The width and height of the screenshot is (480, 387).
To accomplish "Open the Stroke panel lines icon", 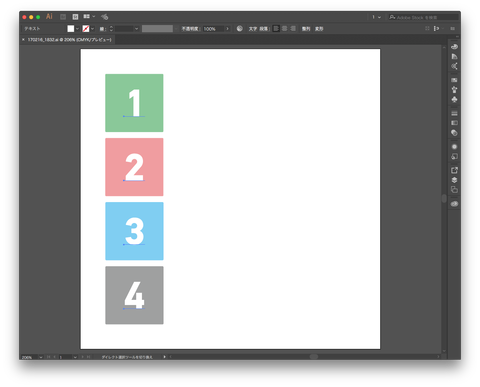I will coord(454,113).
